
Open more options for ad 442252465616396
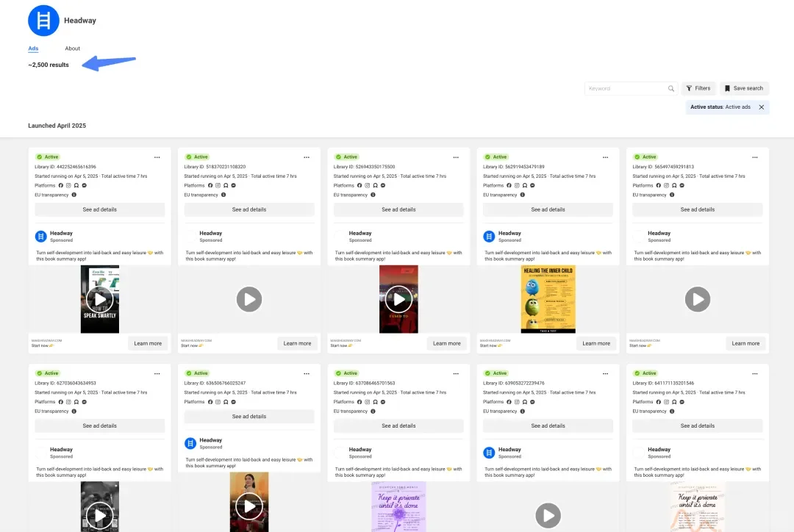[x=157, y=157]
